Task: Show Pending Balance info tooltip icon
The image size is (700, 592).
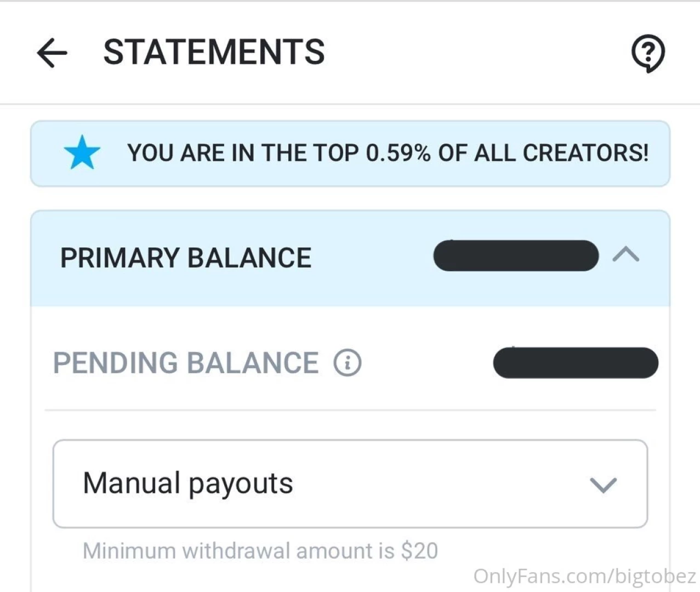Action: [348, 363]
